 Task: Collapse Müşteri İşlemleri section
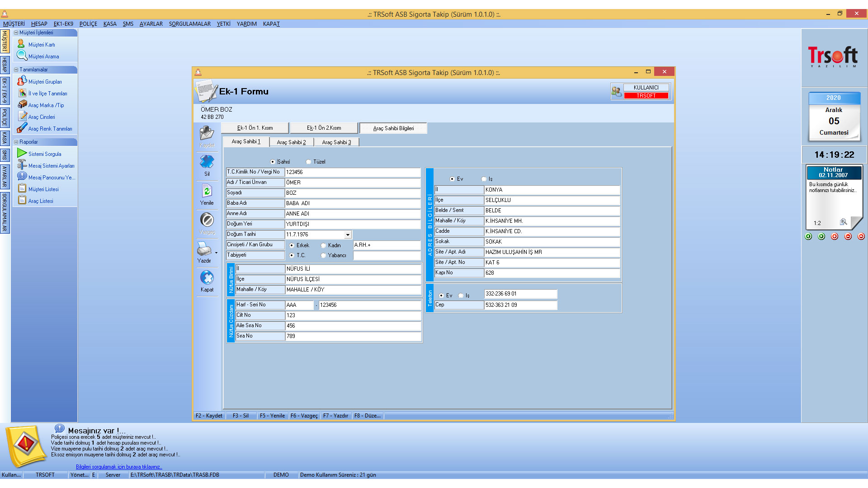click(x=16, y=33)
